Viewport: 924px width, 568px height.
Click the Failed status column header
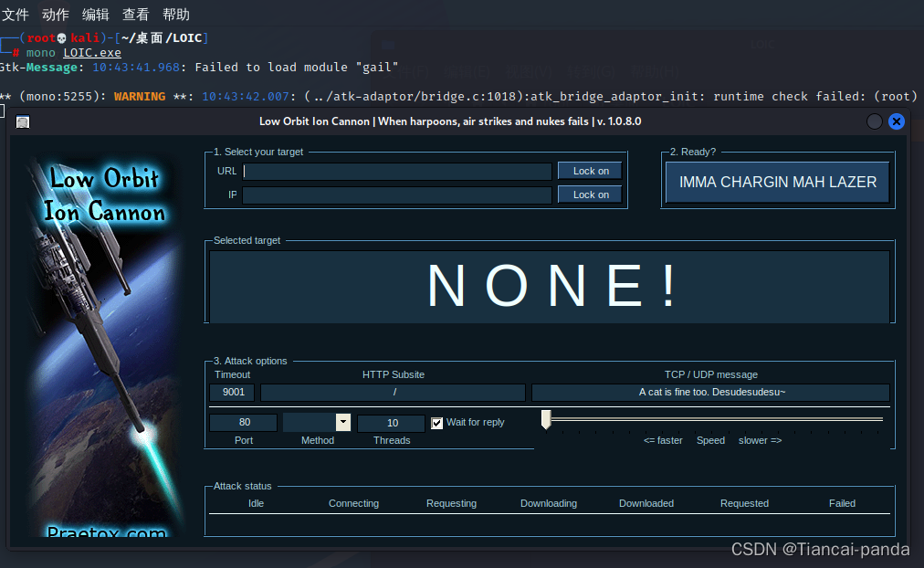(842, 504)
